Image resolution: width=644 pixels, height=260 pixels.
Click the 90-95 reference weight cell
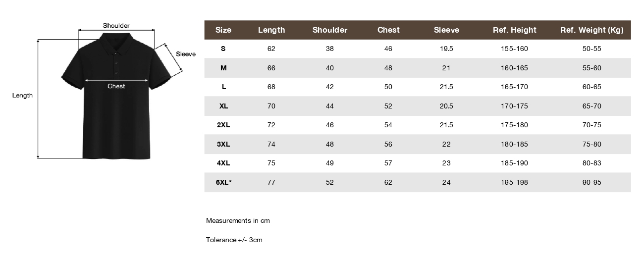[591, 182]
